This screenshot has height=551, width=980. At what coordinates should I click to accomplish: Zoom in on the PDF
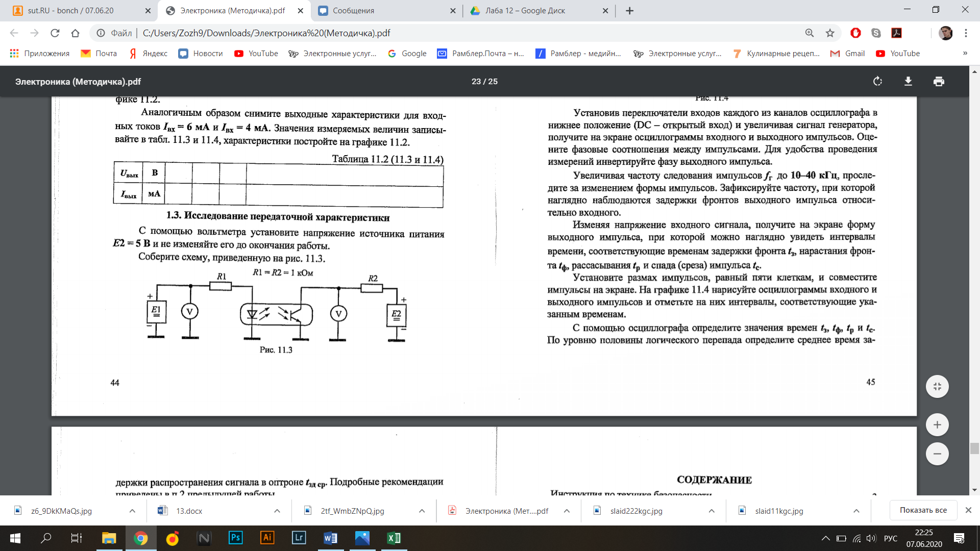[x=937, y=425]
